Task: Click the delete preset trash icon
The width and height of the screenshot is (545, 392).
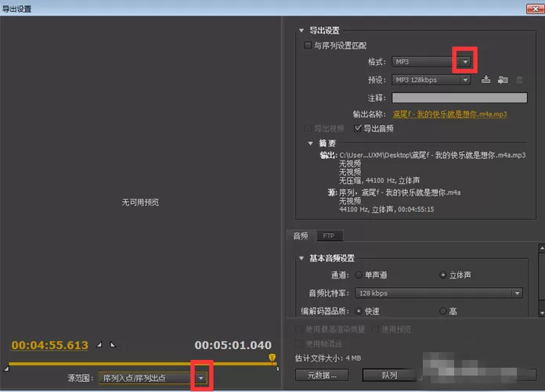Action: coord(519,80)
